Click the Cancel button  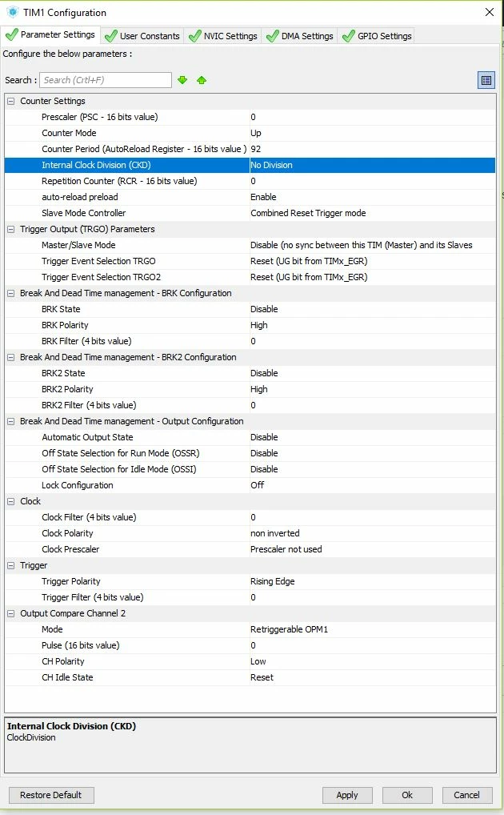point(466,795)
